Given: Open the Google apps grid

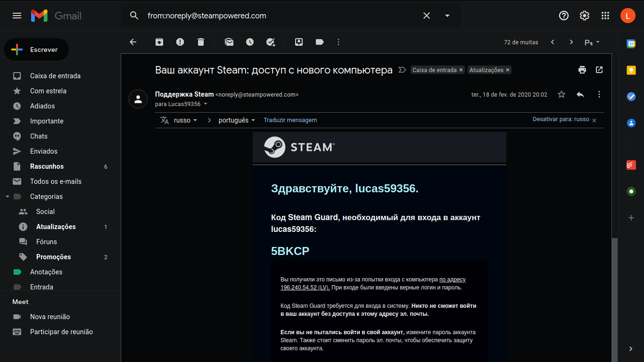Looking at the screenshot, I should point(605,16).
